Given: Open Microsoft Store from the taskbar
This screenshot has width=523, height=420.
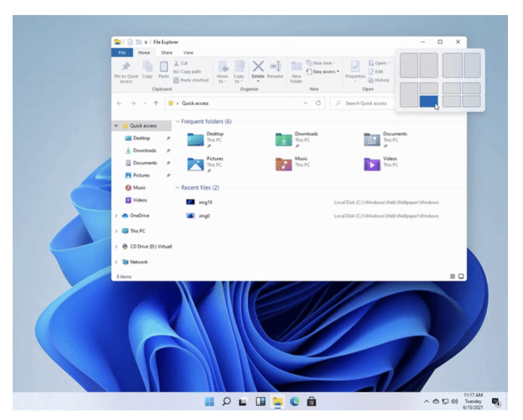Looking at the screenshot, I should (312, 402).
